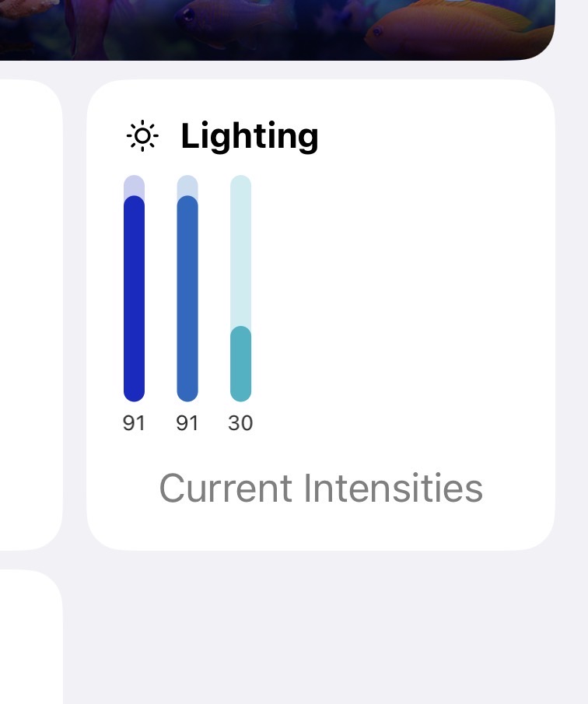Select the dark blue intensity bar
The height and width of the screenshot is (704, 588).
(x=135, y=289)
